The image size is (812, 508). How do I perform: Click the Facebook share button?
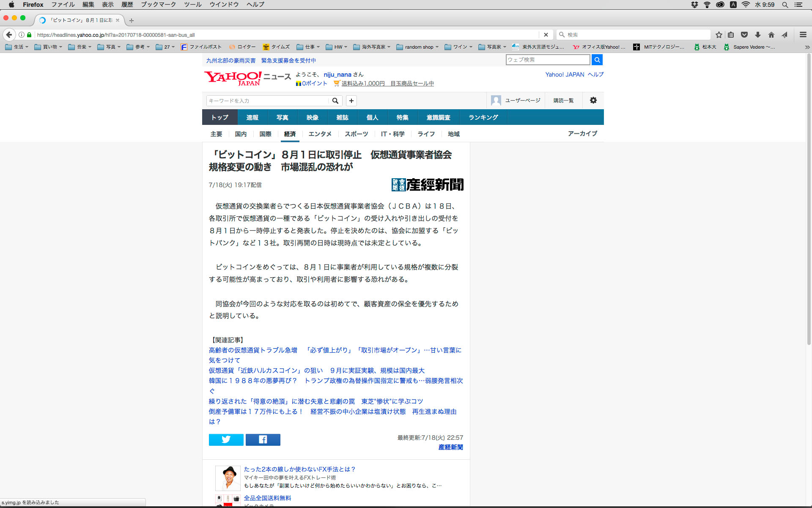tap(263, 439)
